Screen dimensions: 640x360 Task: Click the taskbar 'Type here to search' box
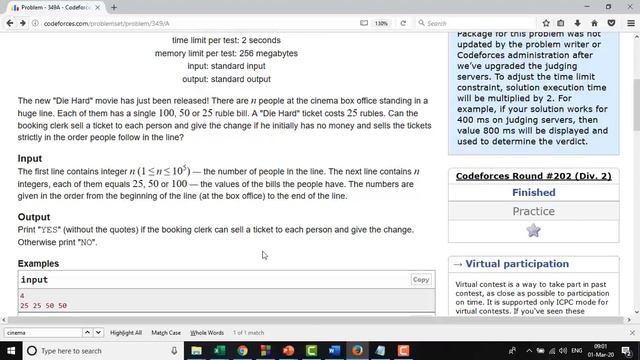coord(103,351)
